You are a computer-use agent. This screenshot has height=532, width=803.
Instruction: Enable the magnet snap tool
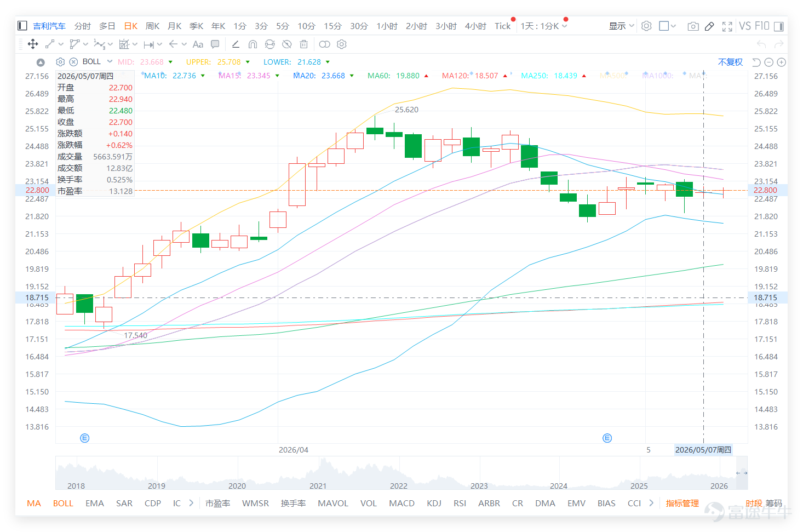(253, 44)
